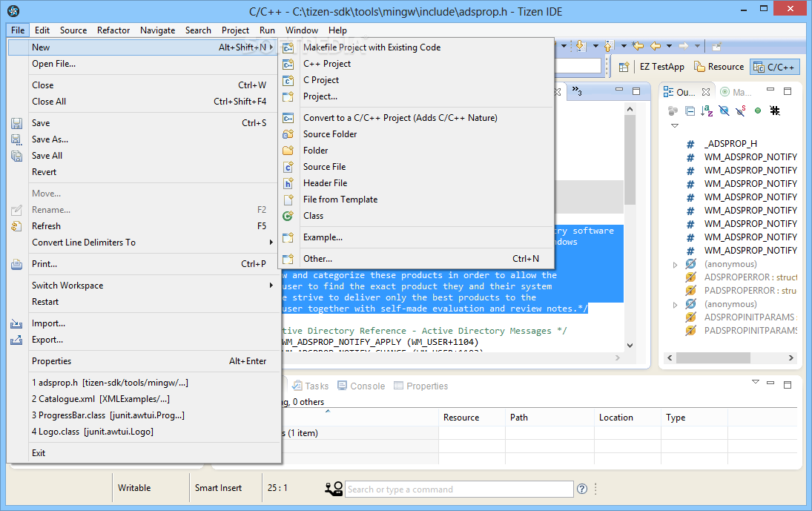Screen dimensions: 812x511
Task: Click the Save All icon in File menu
Action: pos(16,156)
